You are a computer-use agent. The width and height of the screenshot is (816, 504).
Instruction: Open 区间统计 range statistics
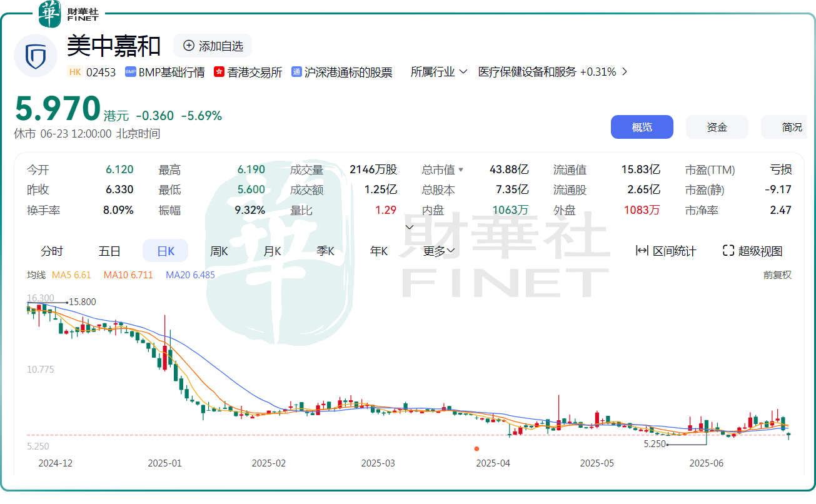(x=666, y=251)
